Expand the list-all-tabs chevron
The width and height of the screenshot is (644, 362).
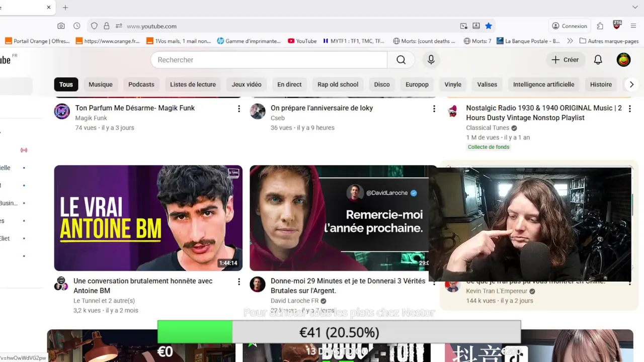(x=635, y=8)
